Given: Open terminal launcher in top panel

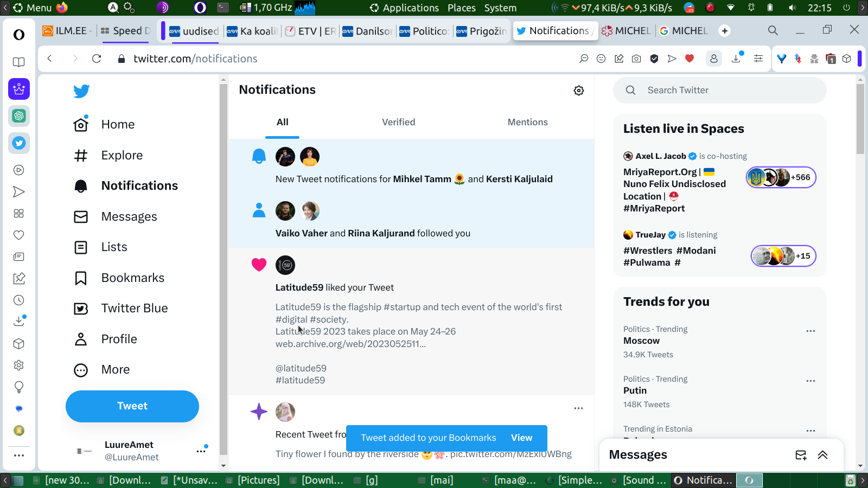Looking at the screenshot, I should 223,8.
